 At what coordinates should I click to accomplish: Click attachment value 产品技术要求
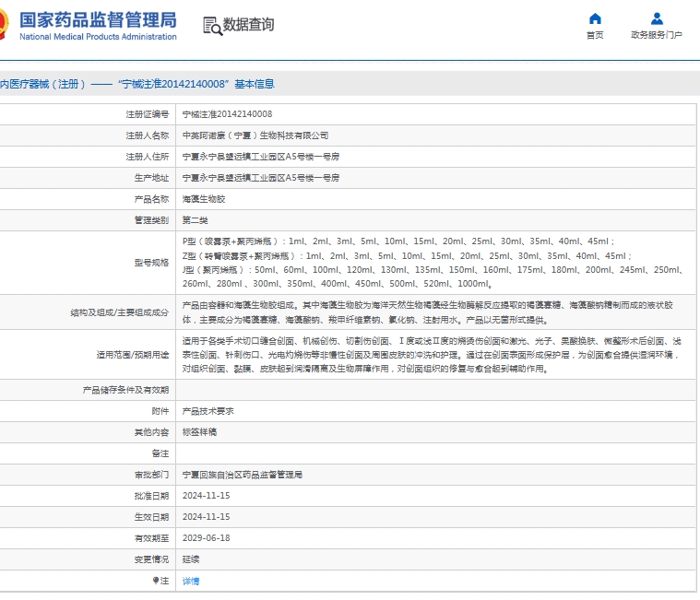[x=208, y=411]
